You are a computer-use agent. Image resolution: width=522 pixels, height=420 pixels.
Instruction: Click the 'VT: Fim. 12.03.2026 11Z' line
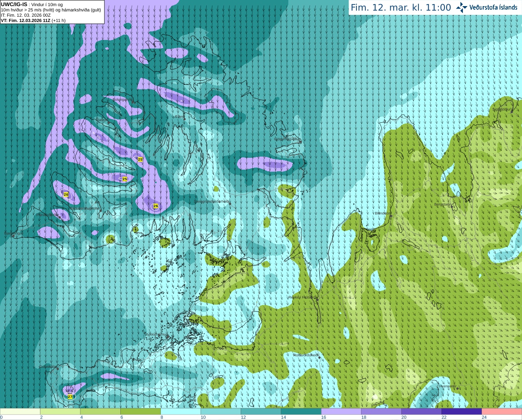tap(25, 20)
